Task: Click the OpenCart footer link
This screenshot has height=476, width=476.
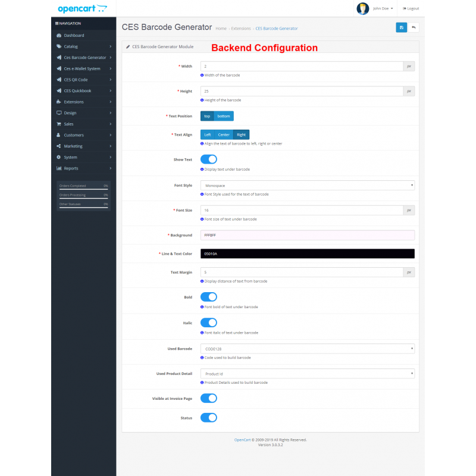Action: 242,440
